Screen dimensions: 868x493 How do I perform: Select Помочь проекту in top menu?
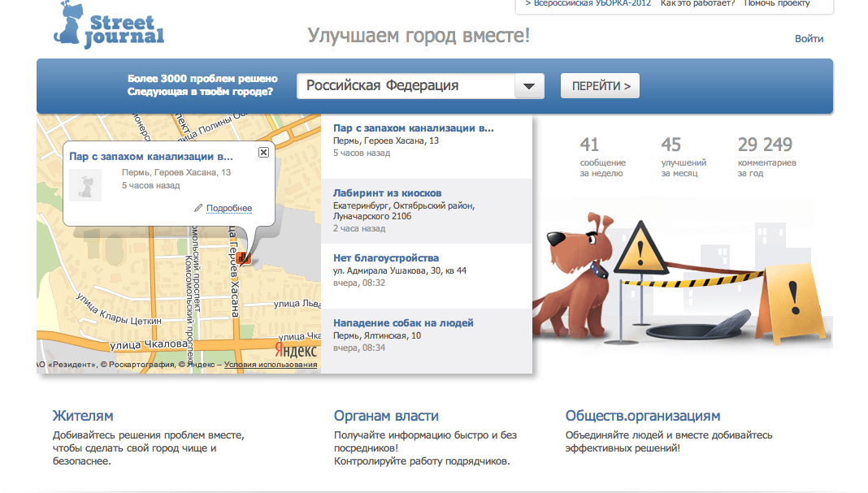coord(779,3)
